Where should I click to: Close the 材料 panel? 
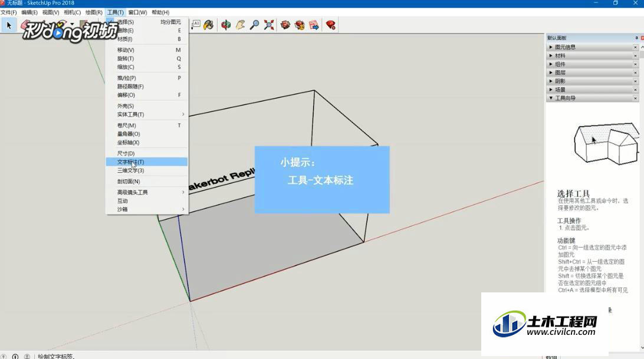tap(635, 56)
